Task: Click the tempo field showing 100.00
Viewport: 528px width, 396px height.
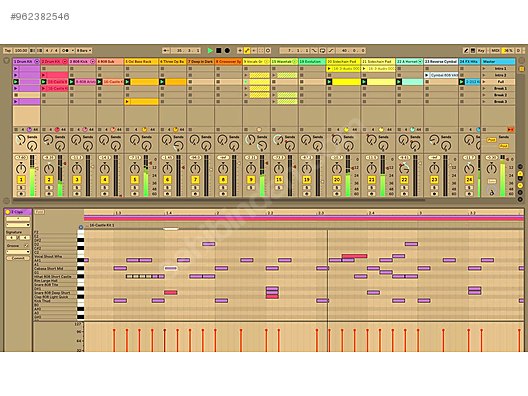Action: [x=21, y=51]
